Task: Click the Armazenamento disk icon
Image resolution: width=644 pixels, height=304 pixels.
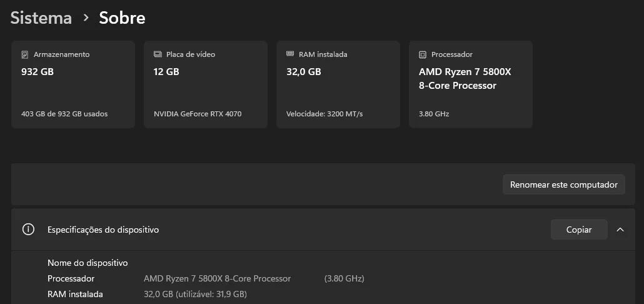Action: 25,54
